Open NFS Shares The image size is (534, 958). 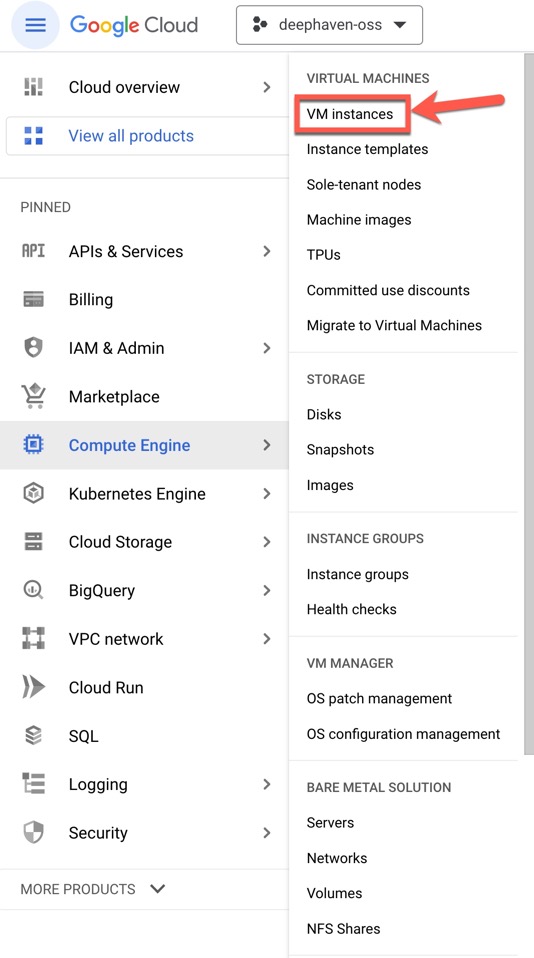pyautogui.click(x=343, y=929)
